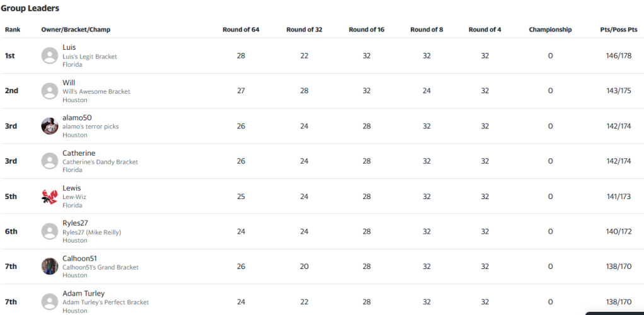The image size is (644, 315).
Task: Open Calhoon51's profile photo
Action: tap(50, 266)
